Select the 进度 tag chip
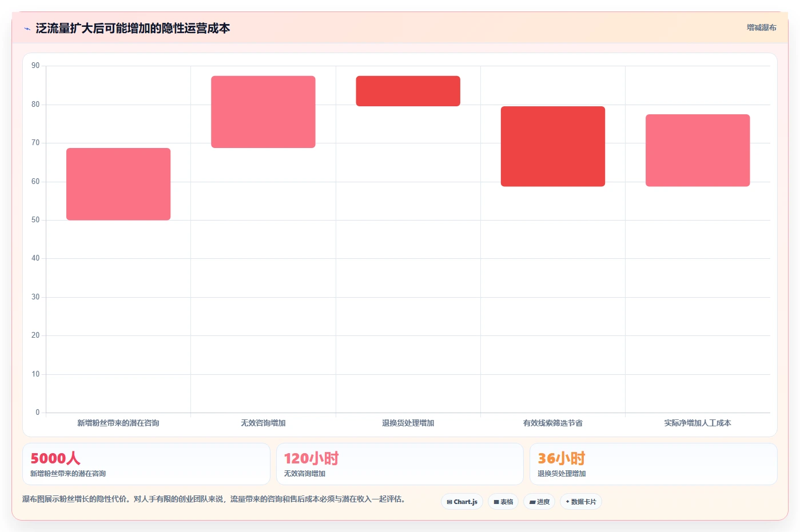The image size is (800, 532). tap(539, 502)
